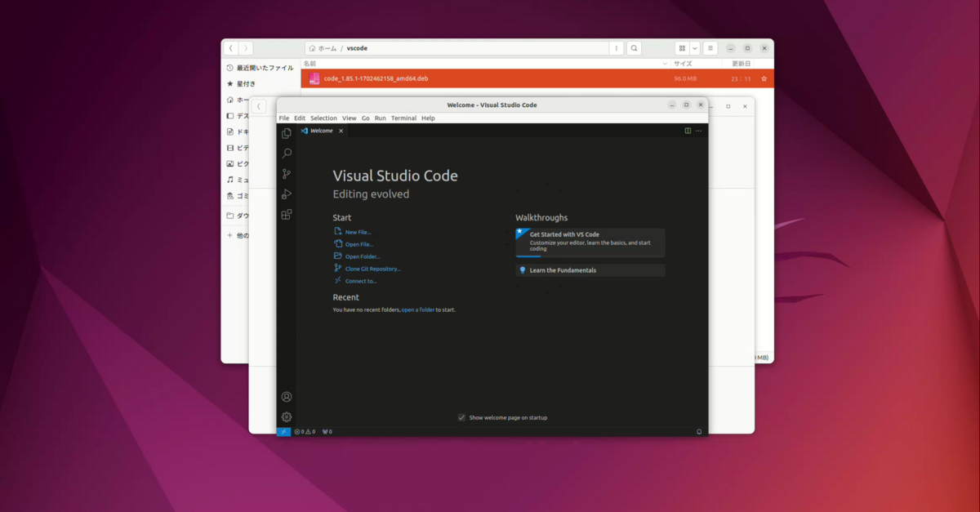Go back in the Files window
Image resolution: width=980 pixels, height=512 pixels.
pyautogui.click(x=231, y=48)
